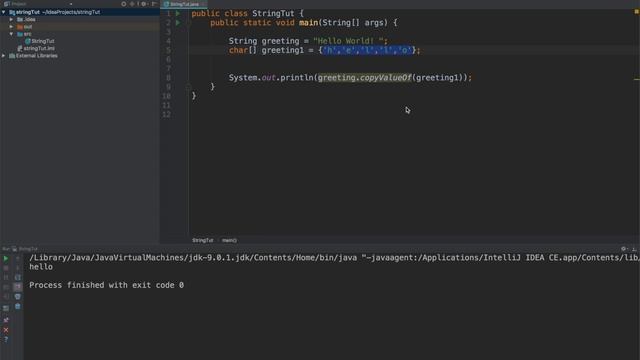Click "Process finished with exit code 0" text

[107, 285]
